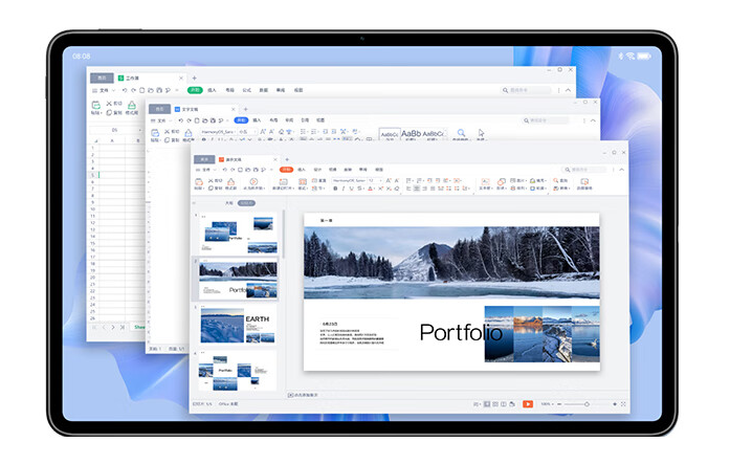Open the Insert tab in the presentation window
730x464 pixels.
[x=302, y=169]
